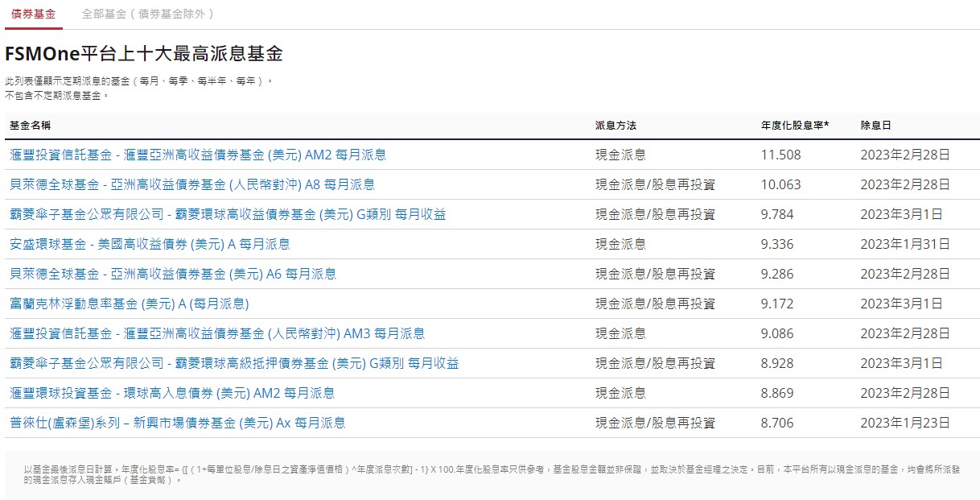Click the FSMOne平台上十大最高派息基金 heading
Image resolution: width=980 pixels, height=500 pixels.
coord(144,54)
